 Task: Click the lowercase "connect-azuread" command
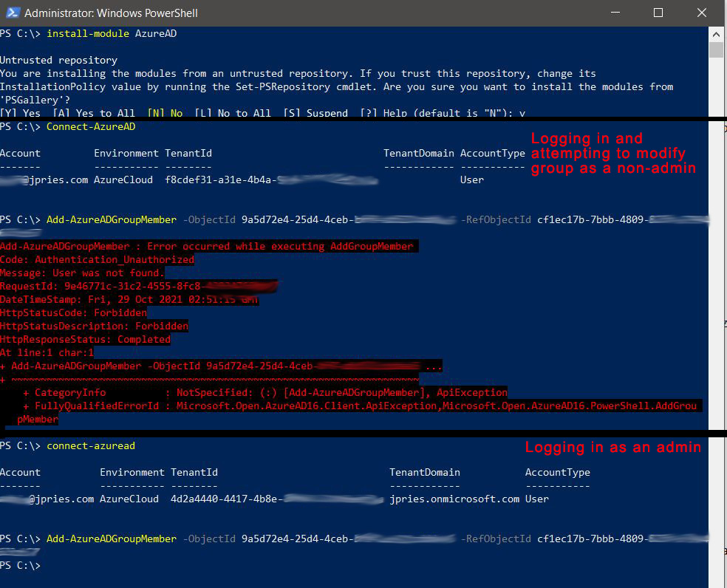(x=90, y=446)
